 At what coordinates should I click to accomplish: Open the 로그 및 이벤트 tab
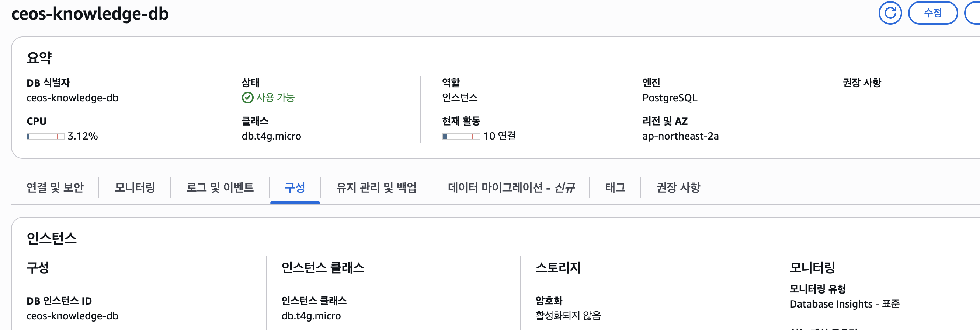pyautogui.click(x=220, y=187)
